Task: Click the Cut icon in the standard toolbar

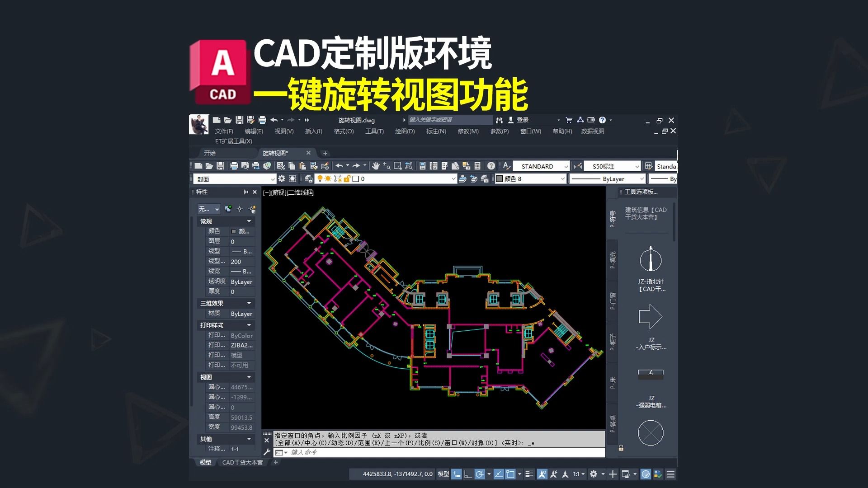Action: (x=281, y=166)
